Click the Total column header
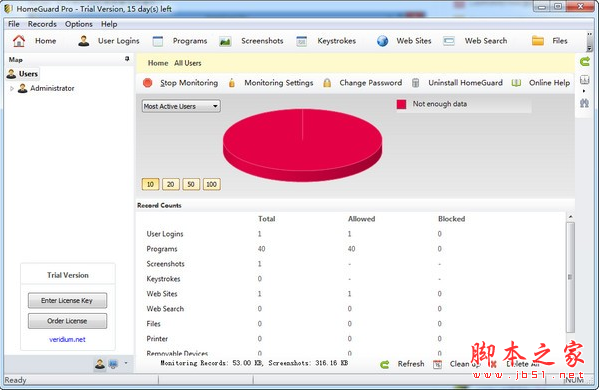599x390 pixels. coord(267,219)
